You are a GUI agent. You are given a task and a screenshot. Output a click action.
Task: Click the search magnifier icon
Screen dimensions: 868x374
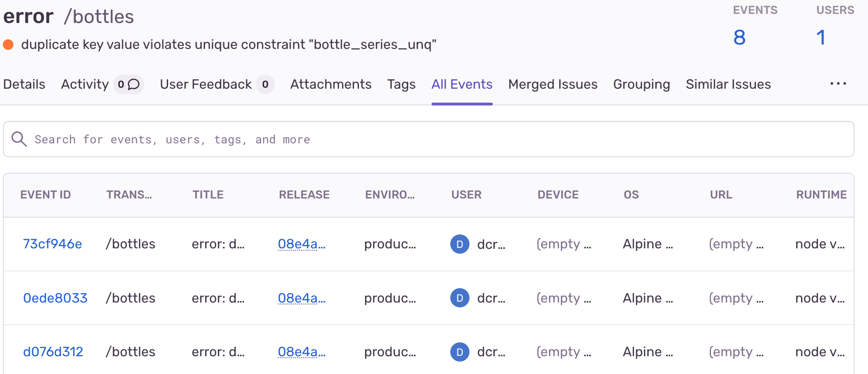pyautogui.click(x=19, y=139)
